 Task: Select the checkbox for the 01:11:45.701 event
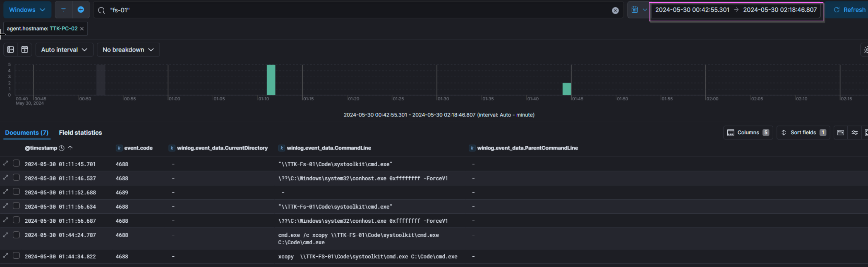click(x=16, y=163)
